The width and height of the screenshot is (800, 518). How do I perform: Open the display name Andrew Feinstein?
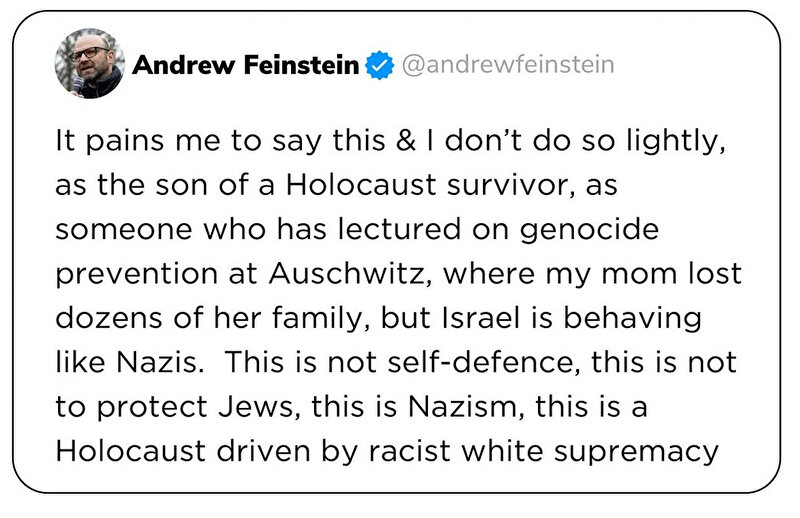click(245, 65)
